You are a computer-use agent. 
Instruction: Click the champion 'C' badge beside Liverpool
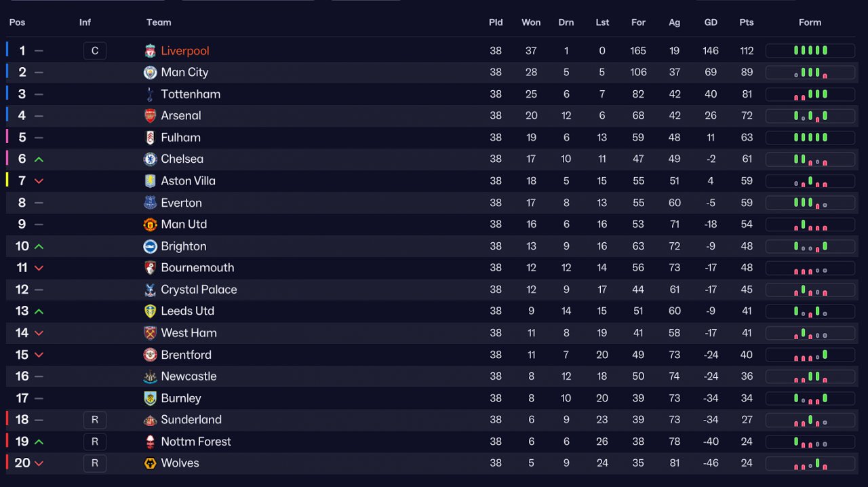click(x=95, y=51)
